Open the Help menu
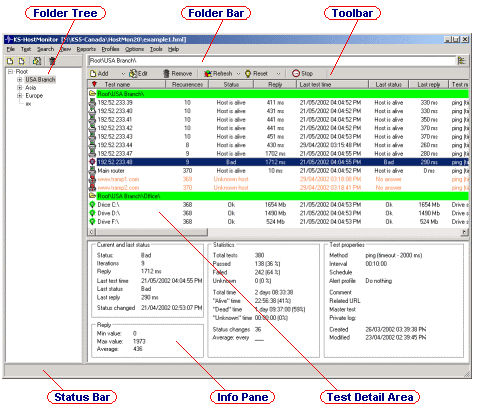This screenshot has width=480, height=410. coord(173,49)
